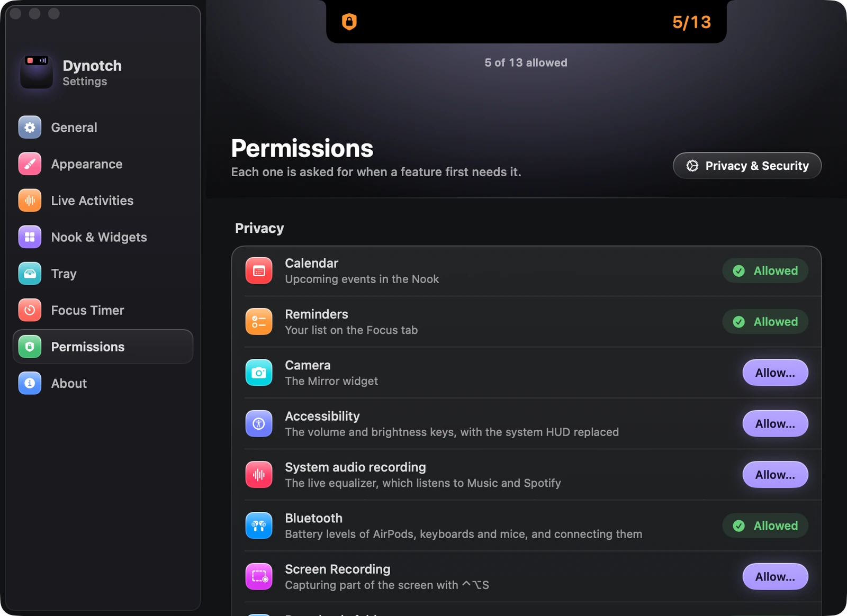Viewport: 847px width, 616px height.
Task: Click the Screen Recording icon
Action: [259, 577]
